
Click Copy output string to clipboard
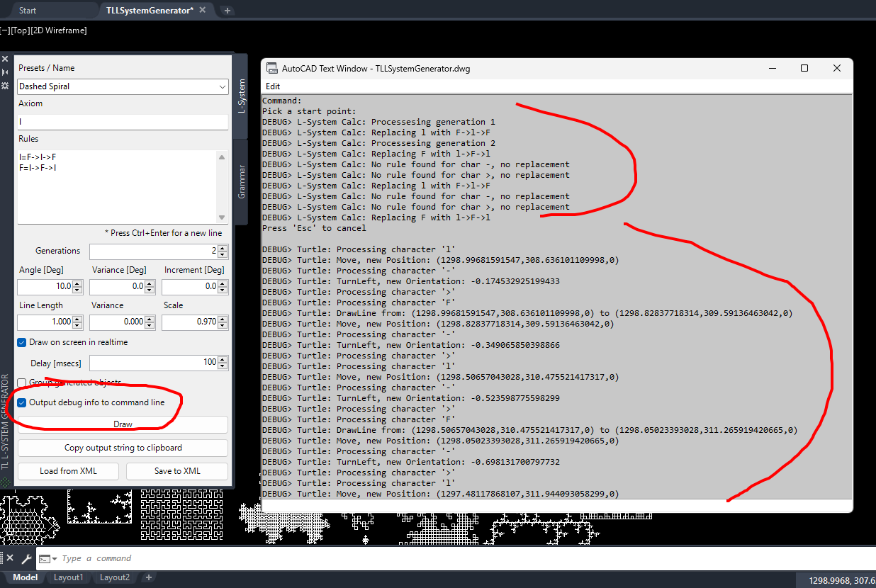123,448
